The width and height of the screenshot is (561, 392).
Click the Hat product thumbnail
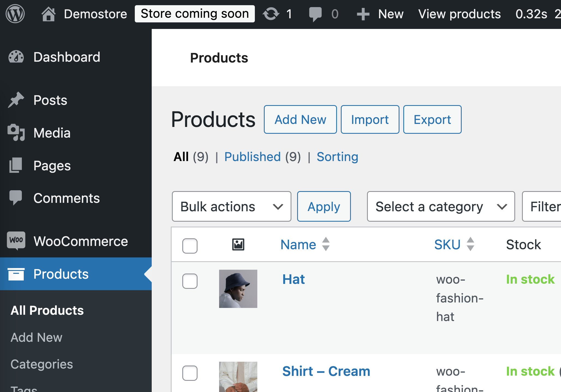(238, 289)
